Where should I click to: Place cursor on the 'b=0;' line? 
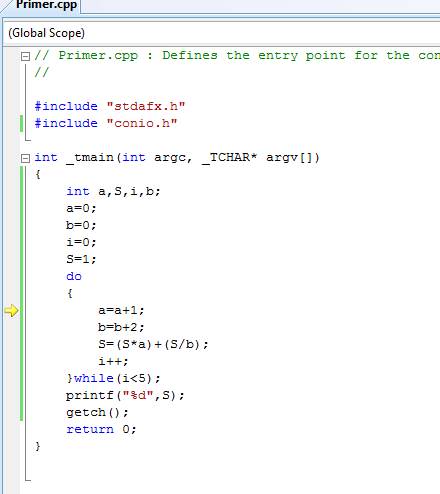81,226
